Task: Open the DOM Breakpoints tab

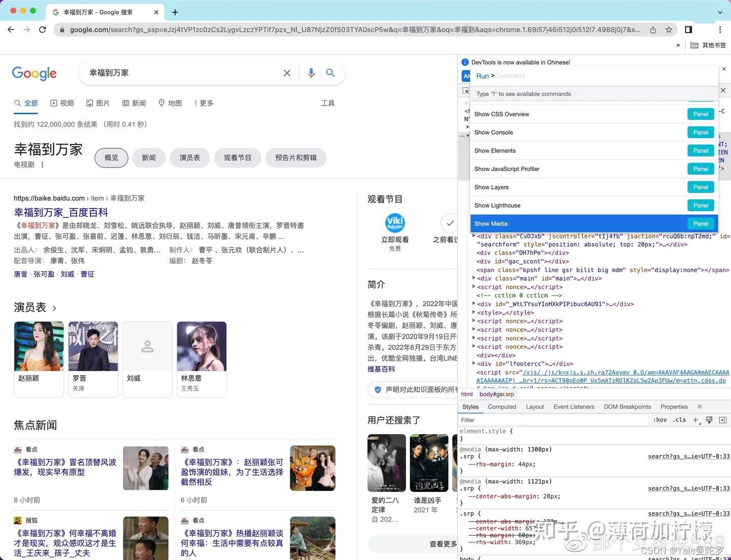Action: pos(627,407)
